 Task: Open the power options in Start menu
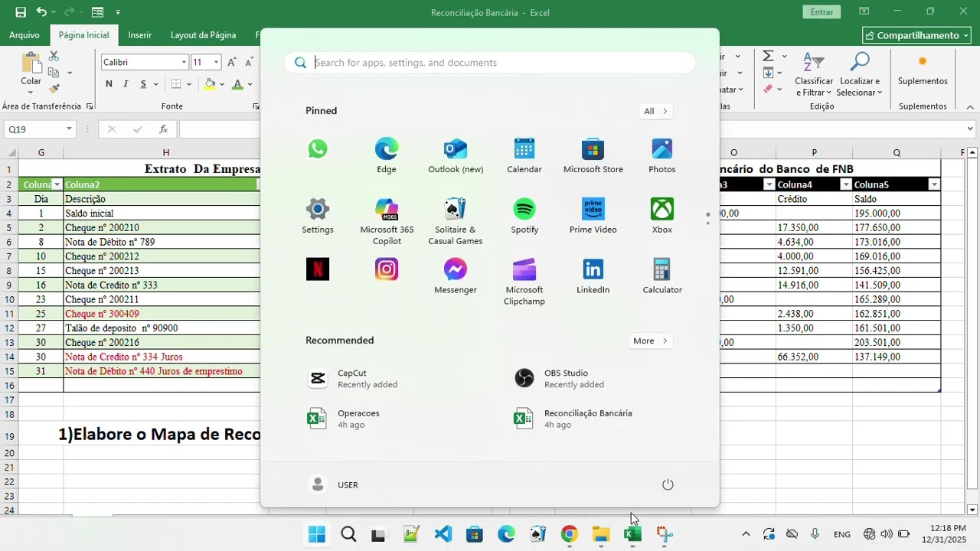[x=668, y=484]
